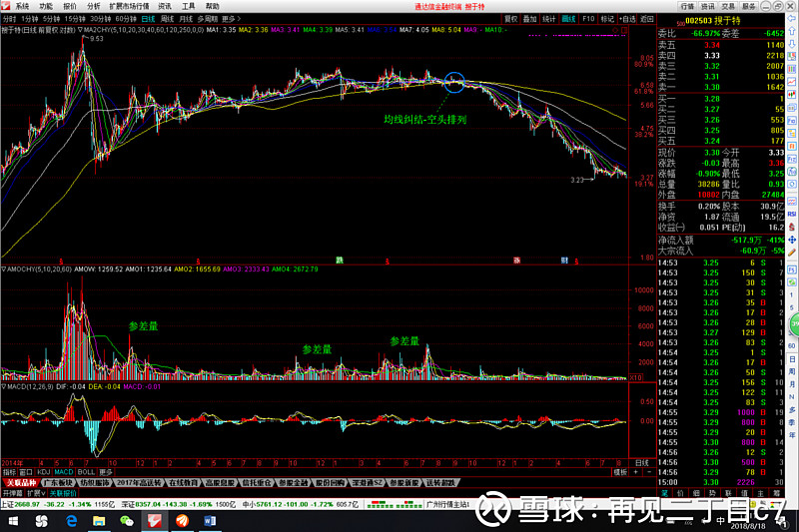The height and width of the screenshot is (532, 799).
Task: Click the F10 company info button
Action: point(588,19)
